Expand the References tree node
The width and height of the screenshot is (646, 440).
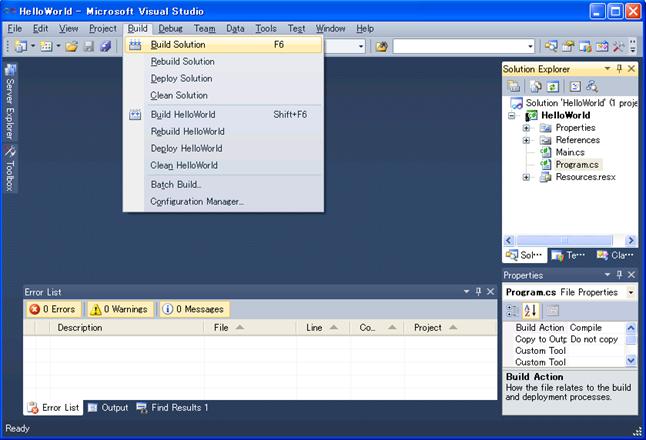point(526,140)
